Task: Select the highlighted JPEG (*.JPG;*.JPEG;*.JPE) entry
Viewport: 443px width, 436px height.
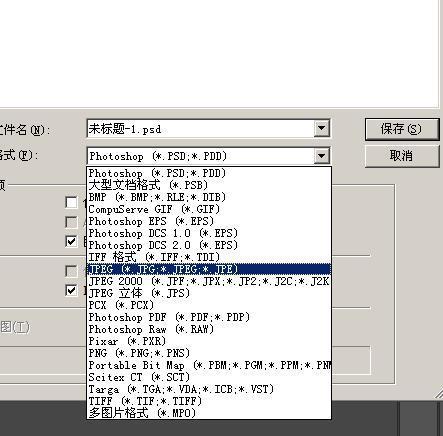Action: pos(209,269)
